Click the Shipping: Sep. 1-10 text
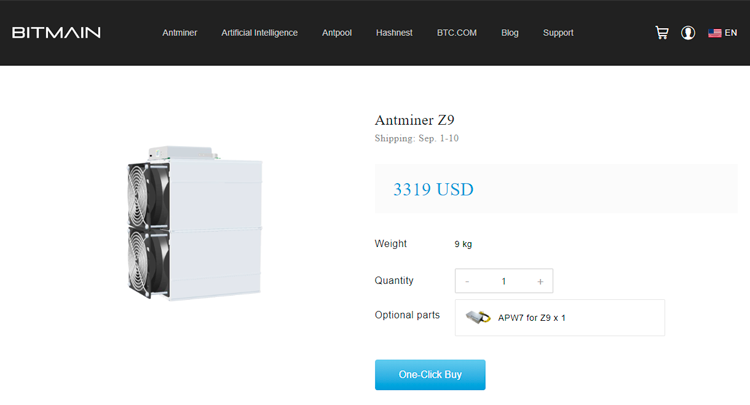This screenshot has height=405, width=750. (417, 138)
